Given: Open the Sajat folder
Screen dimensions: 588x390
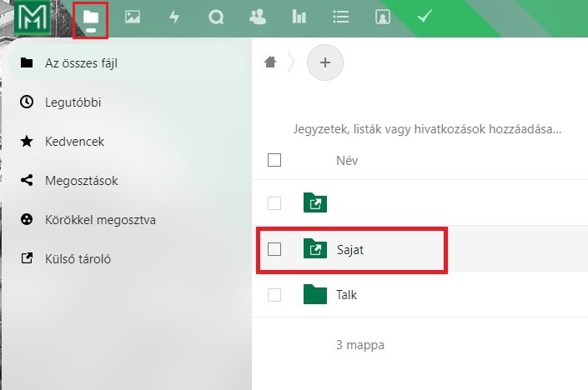Looking at the screenshot, I should point(352,248).
